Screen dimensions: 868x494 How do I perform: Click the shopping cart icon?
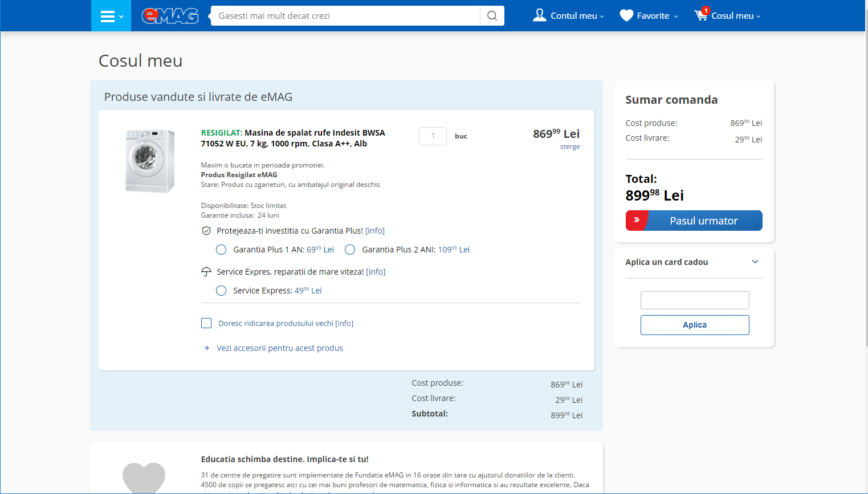coord(701,15)
